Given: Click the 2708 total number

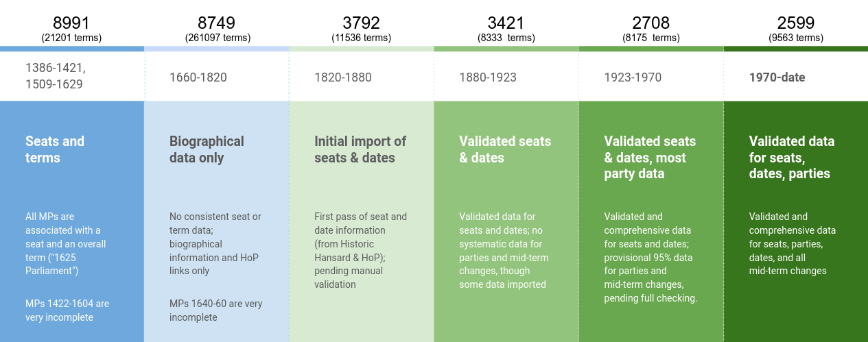Looking at the screenshot, I should [x=651, y=23].
